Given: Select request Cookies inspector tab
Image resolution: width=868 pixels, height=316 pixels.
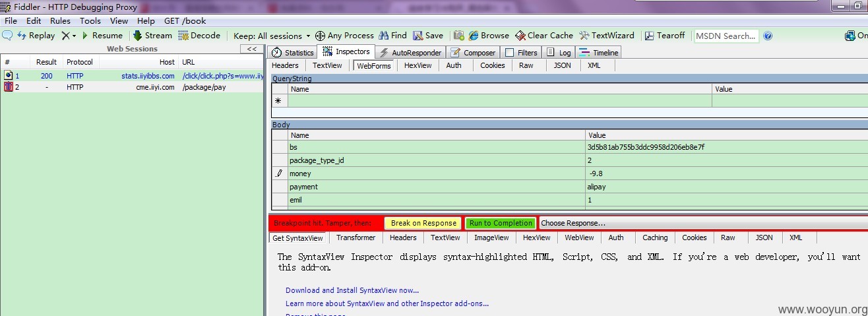Looking at the screenshot, I should click(492, 65).
